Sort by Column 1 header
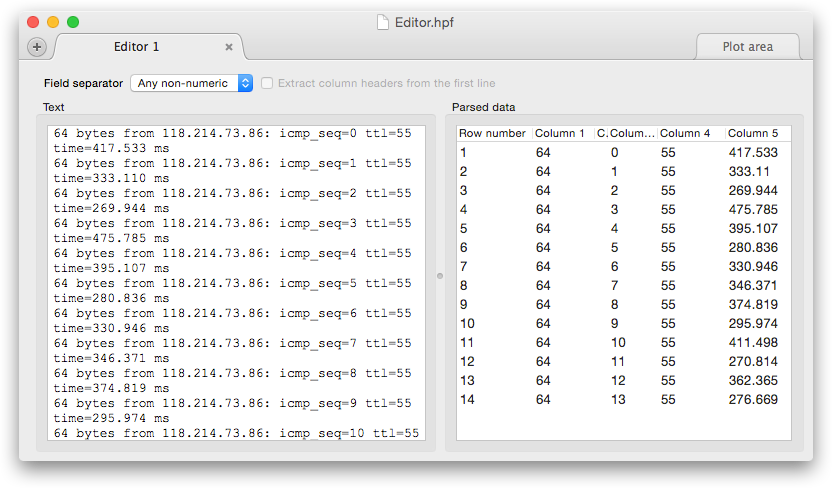 (560, 133)
